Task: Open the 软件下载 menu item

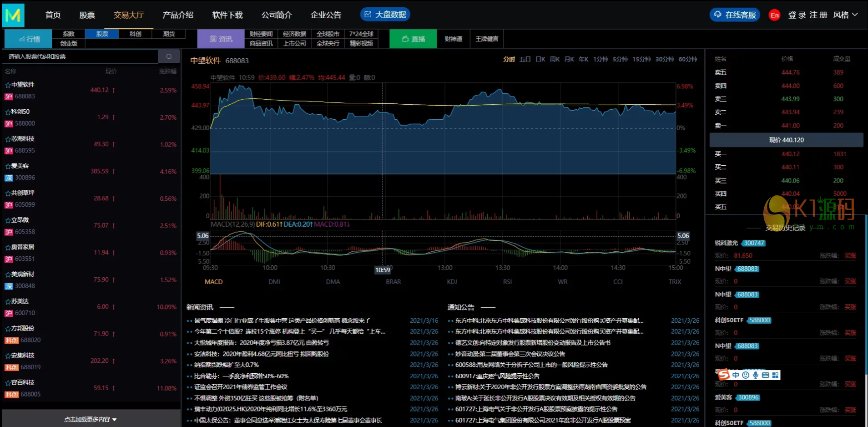Action: point(227,15)
